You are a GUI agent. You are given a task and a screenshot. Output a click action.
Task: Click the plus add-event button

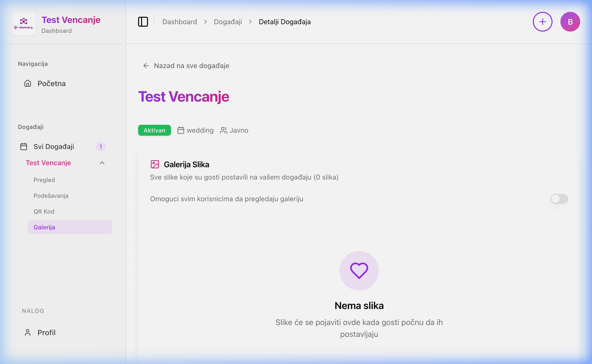tap(542, 22)
